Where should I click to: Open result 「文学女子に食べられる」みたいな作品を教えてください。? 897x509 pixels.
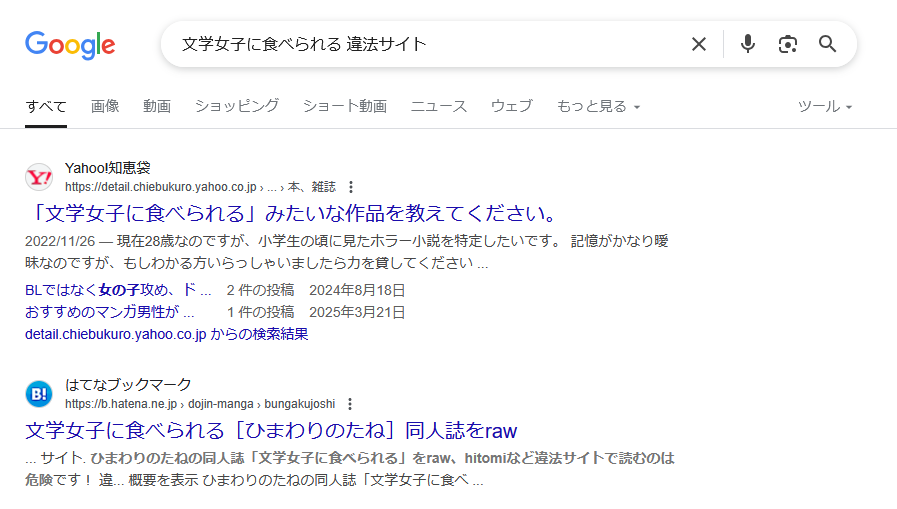pos(294,213)
